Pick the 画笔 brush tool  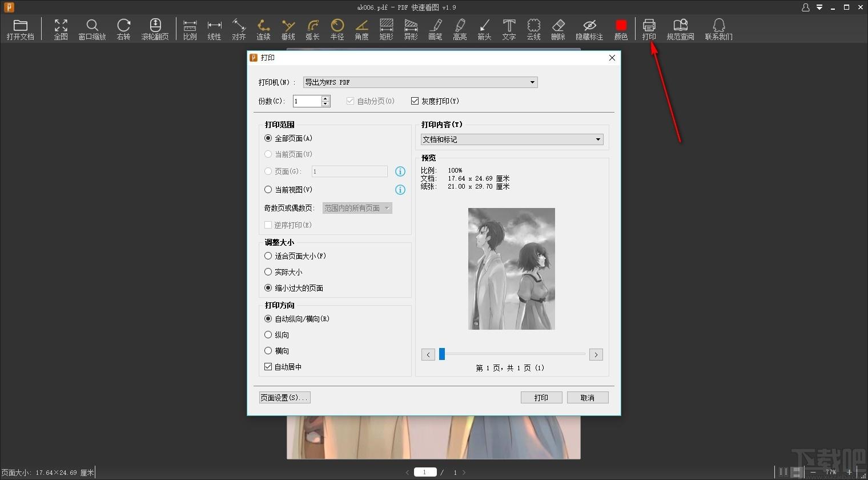[x=435, y=29]
